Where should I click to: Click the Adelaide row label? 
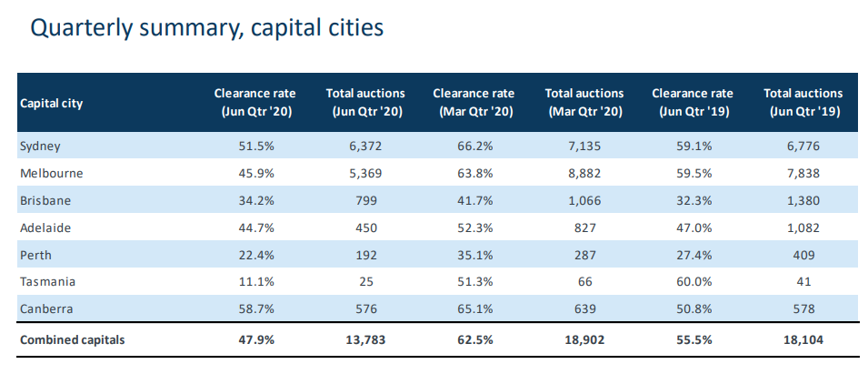coord(45,227)
